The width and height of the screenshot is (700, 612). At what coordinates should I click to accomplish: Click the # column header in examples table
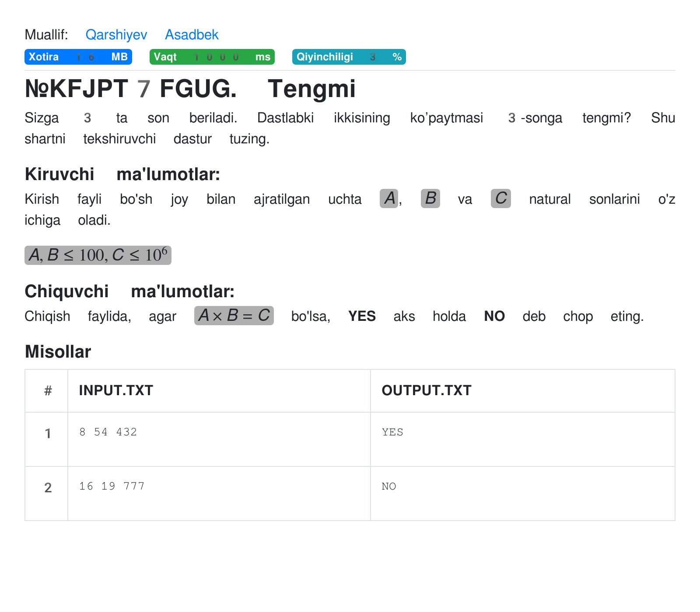click(x=48, y=390)
